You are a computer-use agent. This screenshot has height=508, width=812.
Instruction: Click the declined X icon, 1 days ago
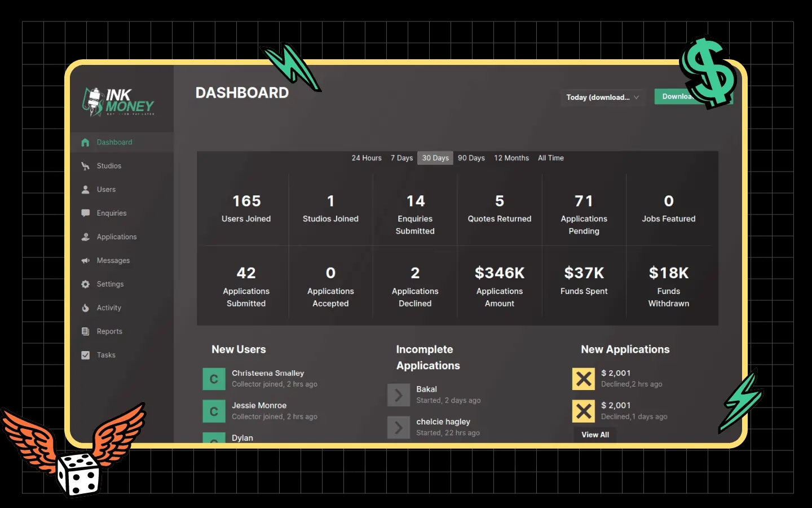pyautogui.click(x=584, y=411)
